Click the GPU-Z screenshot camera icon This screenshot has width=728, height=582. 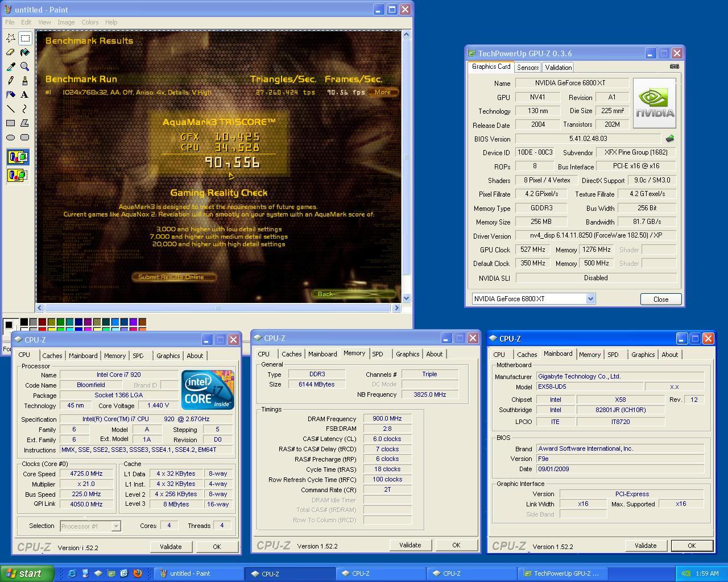click(x=674, y=66)
